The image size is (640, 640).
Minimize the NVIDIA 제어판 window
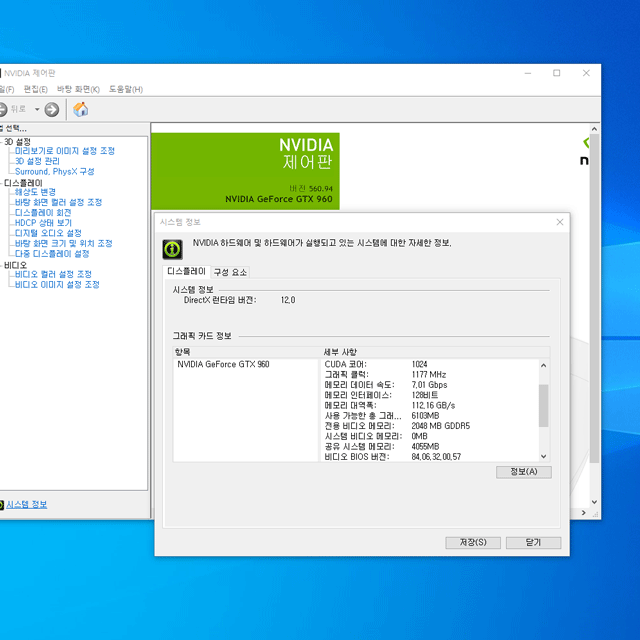528,73
